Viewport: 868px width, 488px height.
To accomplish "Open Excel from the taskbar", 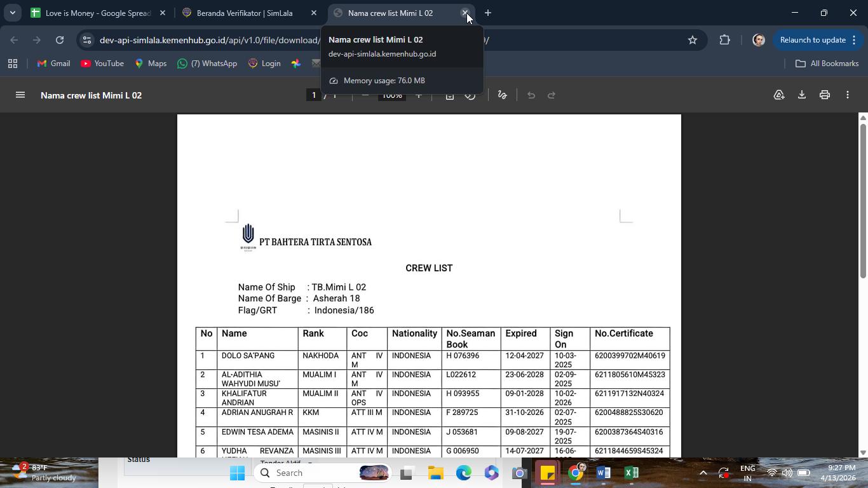I will 631,473.
